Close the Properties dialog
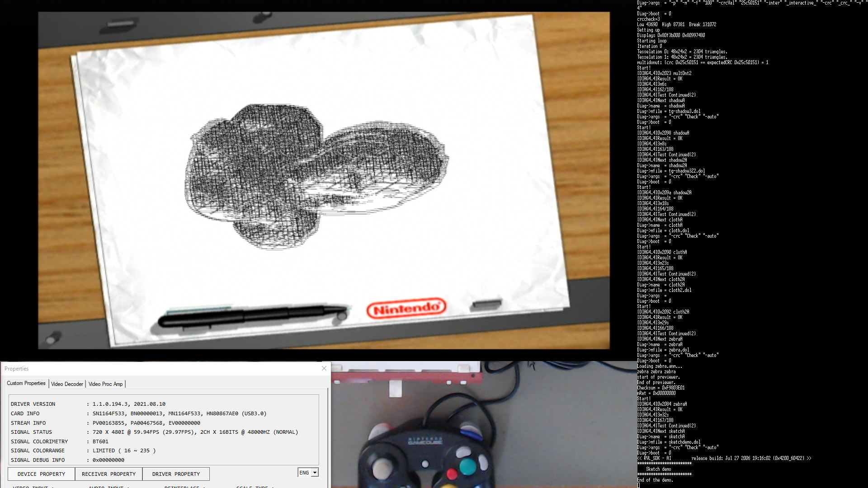This screenshot has width=868, height=488. [x=324, y=368]
